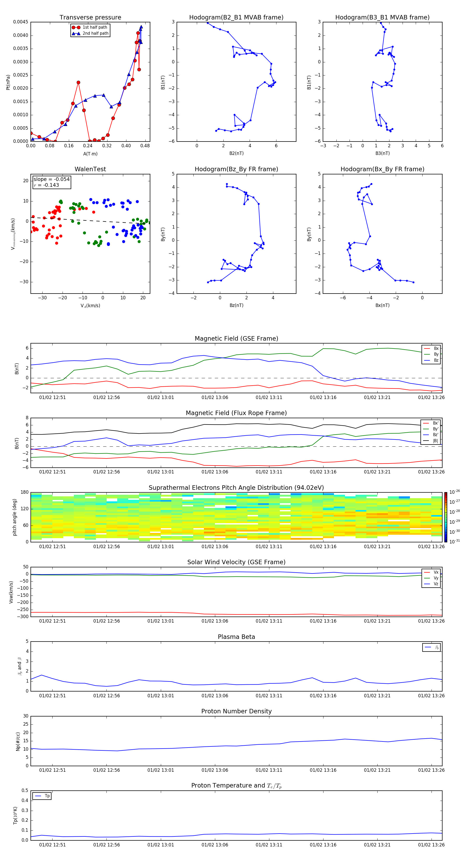Click 01/02 12:51 tick under GSE magnetic field

point(52,398)
